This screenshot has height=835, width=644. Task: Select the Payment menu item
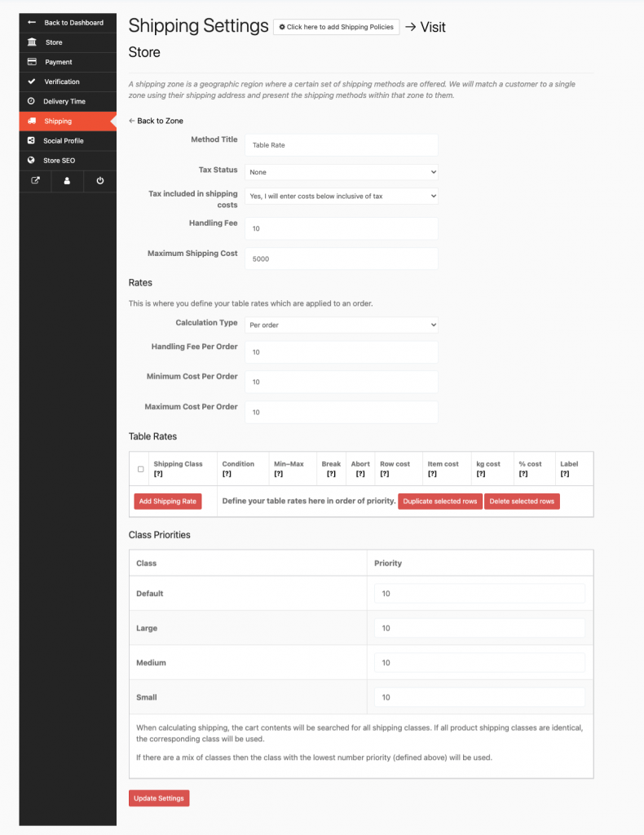(68, 62)
